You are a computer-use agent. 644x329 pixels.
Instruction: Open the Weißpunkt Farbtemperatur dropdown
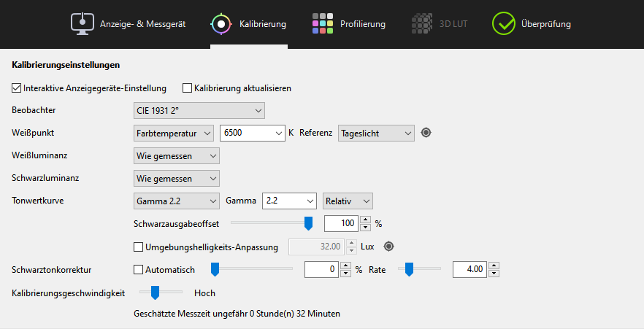(174, 133)
